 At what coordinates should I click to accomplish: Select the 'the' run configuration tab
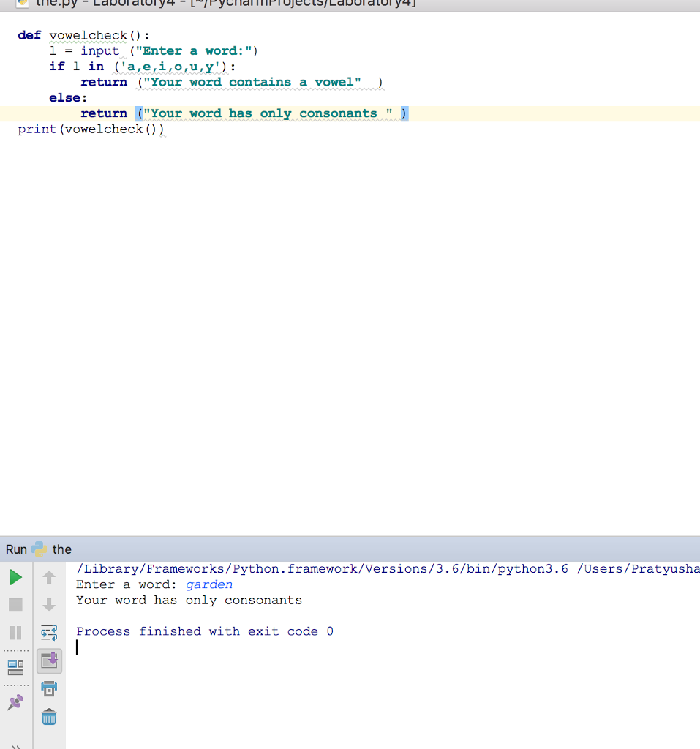[x=61, y=549]
